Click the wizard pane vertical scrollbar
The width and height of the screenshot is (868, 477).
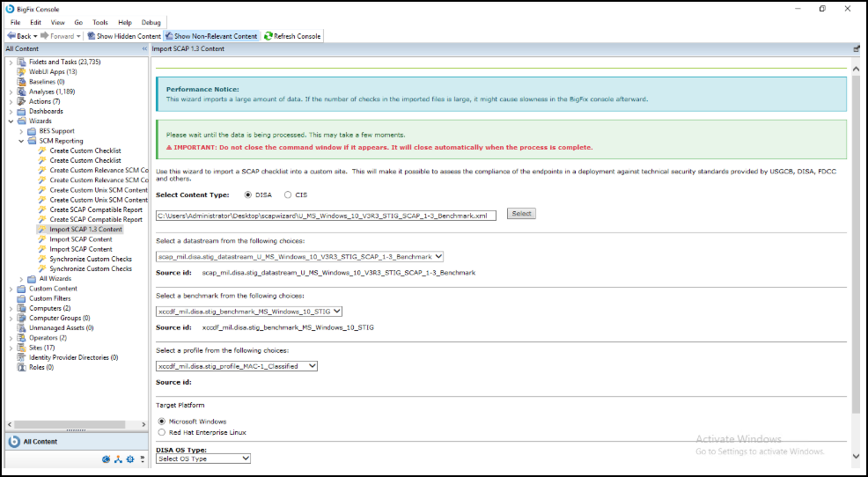pyautogui.click(x=856, y=244)
